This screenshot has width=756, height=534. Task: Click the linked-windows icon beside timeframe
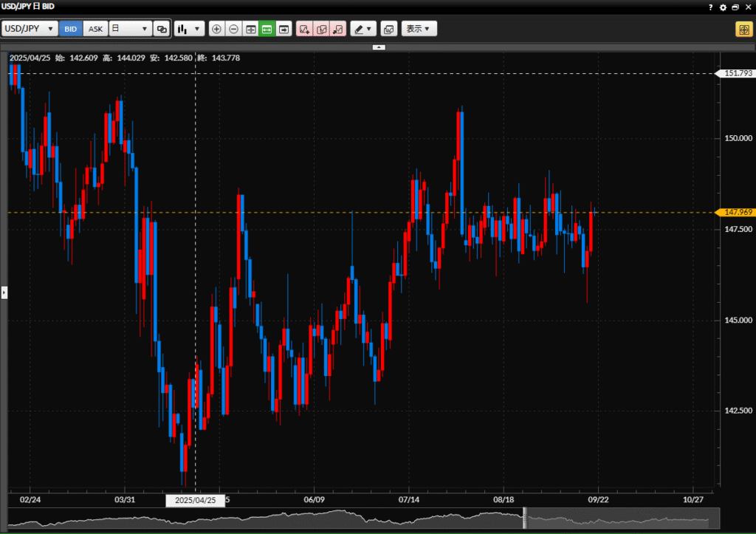click(x=162, y=29)
